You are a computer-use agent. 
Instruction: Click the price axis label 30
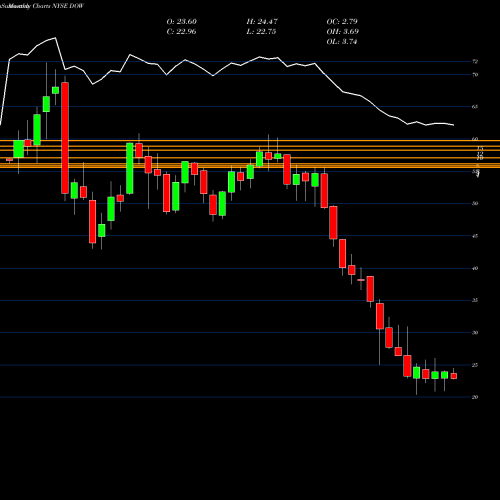tap(475, 333)
